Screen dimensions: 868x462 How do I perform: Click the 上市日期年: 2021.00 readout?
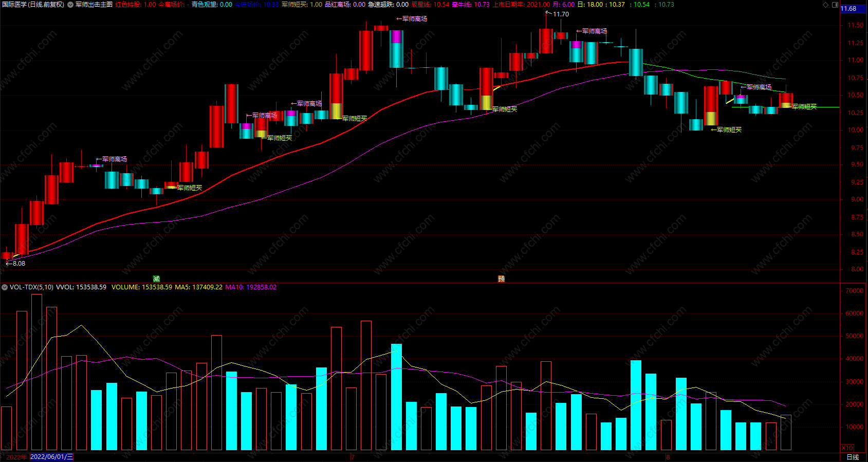point(521,5)
